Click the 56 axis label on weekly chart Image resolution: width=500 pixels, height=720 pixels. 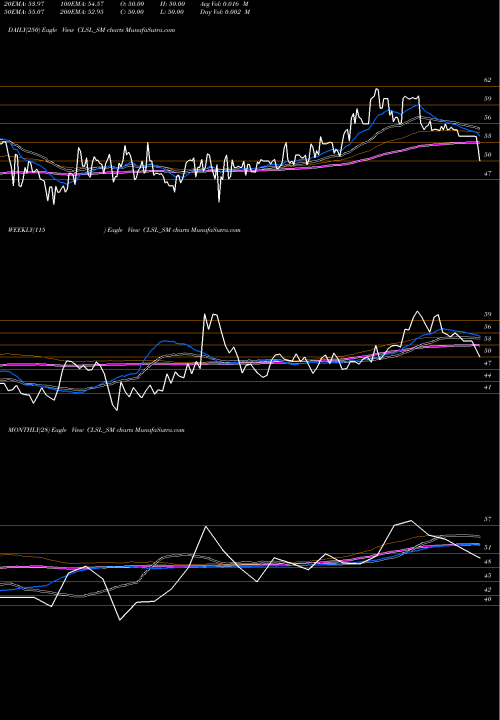487,327
